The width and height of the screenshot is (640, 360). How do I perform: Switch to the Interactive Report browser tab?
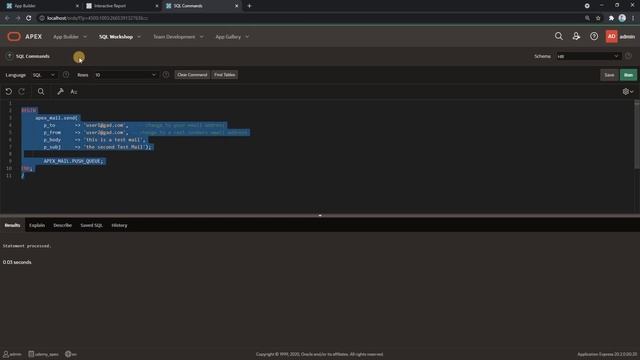121,6
